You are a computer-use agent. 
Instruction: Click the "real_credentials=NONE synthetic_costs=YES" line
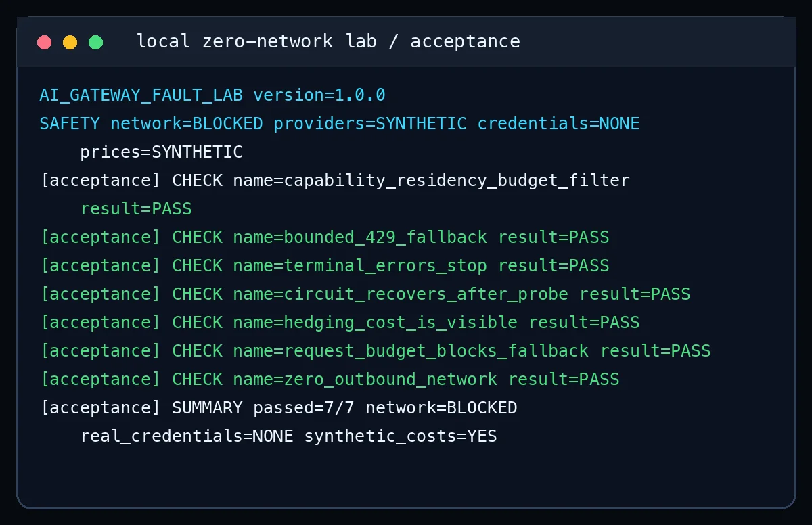coord(289,436)
